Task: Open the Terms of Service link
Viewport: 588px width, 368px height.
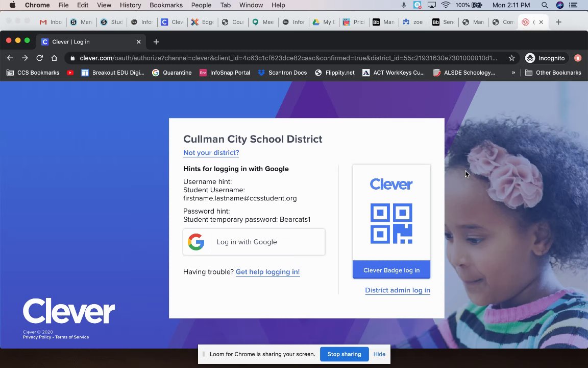Action: (x=72, y=337)
